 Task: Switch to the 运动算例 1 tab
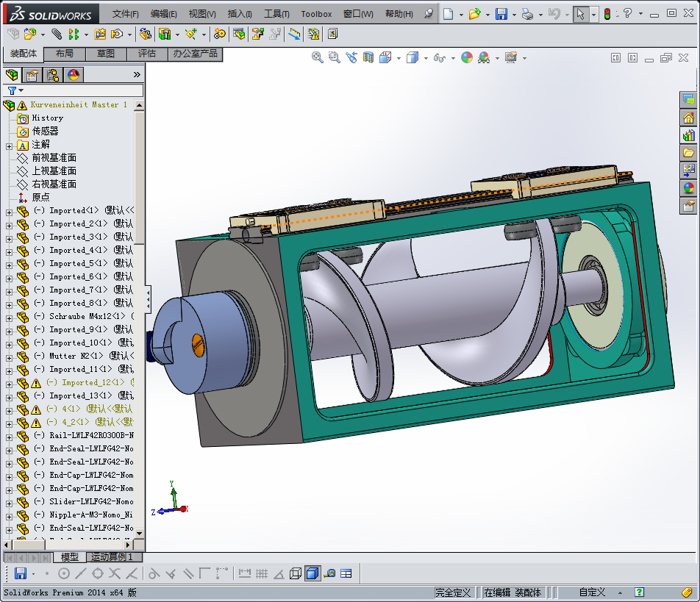coord(111,557)
